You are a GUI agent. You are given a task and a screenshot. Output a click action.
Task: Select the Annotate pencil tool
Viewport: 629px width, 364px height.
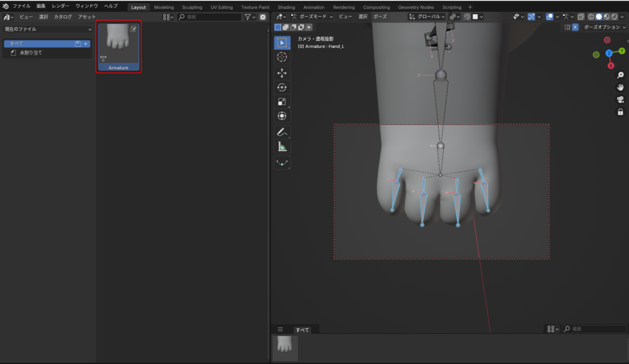point(282,132)
